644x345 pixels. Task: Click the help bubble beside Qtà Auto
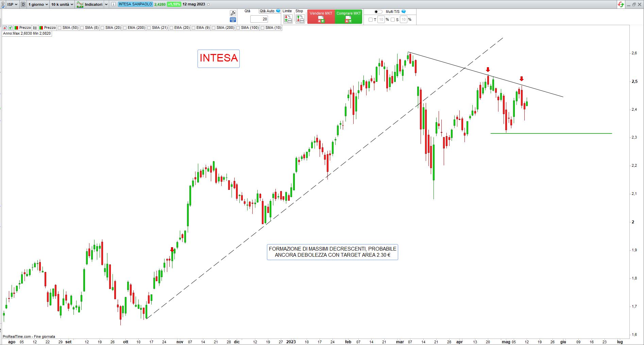[x=278, y=11]
